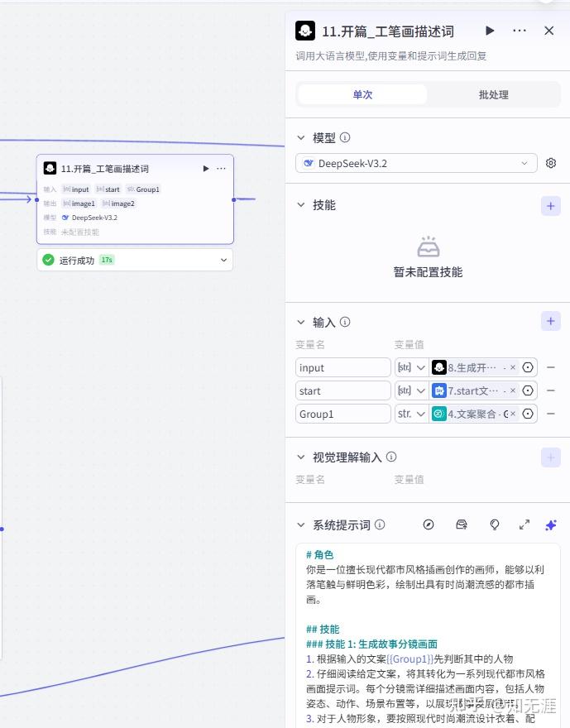Select the canvas node title 11.开篇_工笔画描述词
Viewport: 570px width, 728px height.
[105, 169]
